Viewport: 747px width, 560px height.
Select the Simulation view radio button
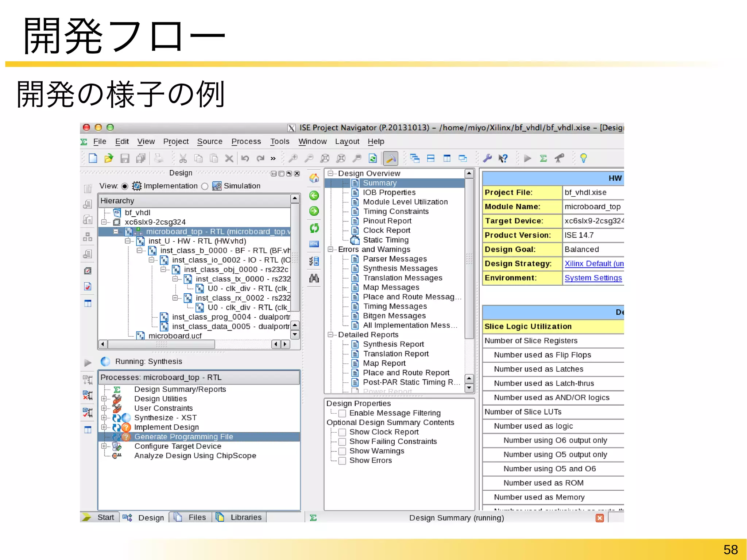point(205,186)
